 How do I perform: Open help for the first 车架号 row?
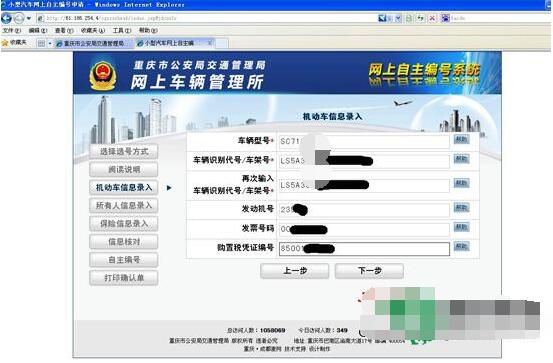[x=461, y=159]
